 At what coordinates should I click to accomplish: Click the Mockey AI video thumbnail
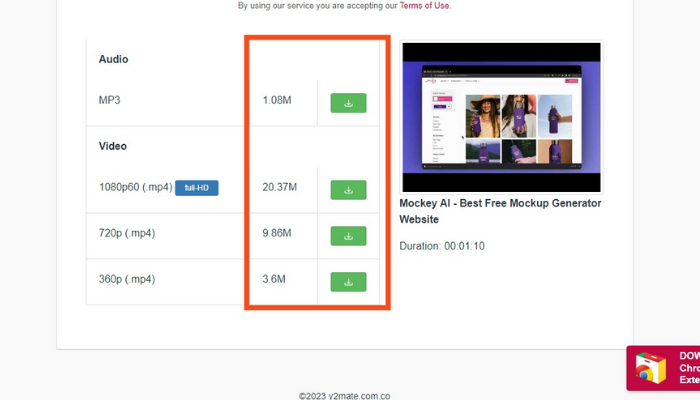501,117
